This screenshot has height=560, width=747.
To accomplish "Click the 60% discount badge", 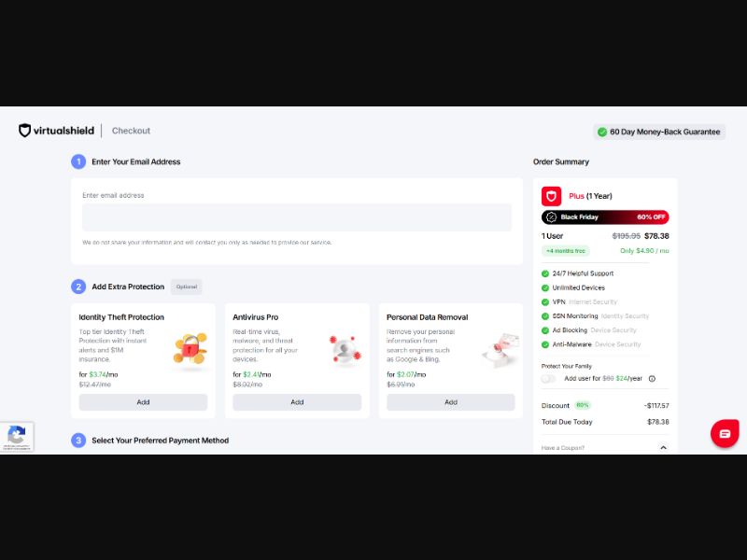I will pyautogui.click(x=582, y=405).
